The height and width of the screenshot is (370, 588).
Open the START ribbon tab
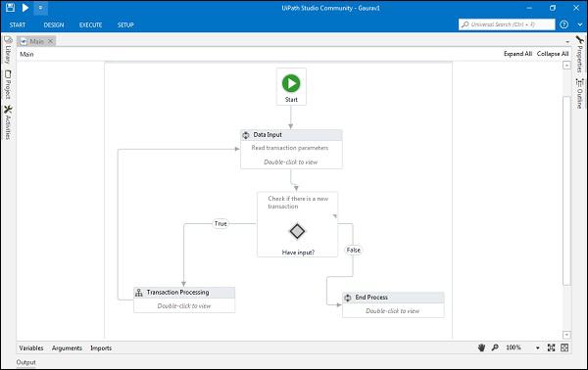click(18, 24)
